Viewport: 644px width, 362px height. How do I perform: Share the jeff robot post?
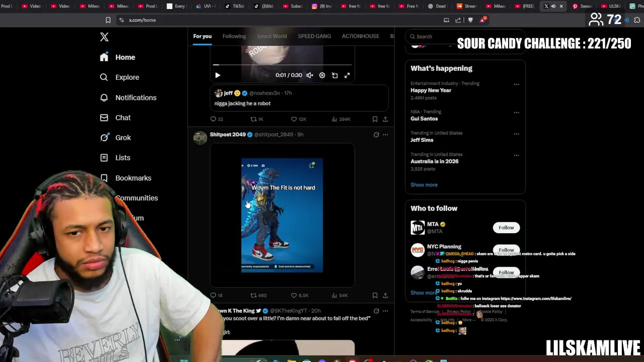pyautogui.click(x=385, y=119)
